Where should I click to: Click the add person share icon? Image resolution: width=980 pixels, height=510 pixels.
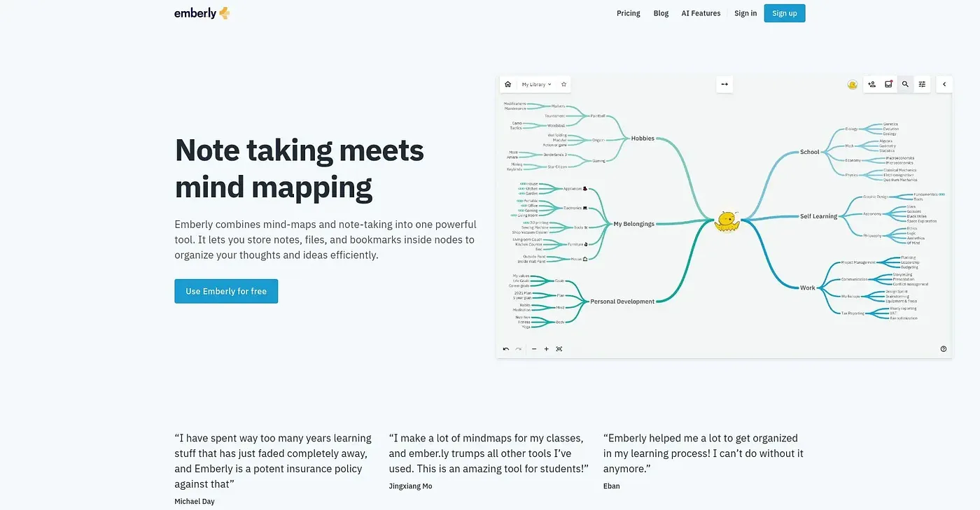[x=871, y=84]
